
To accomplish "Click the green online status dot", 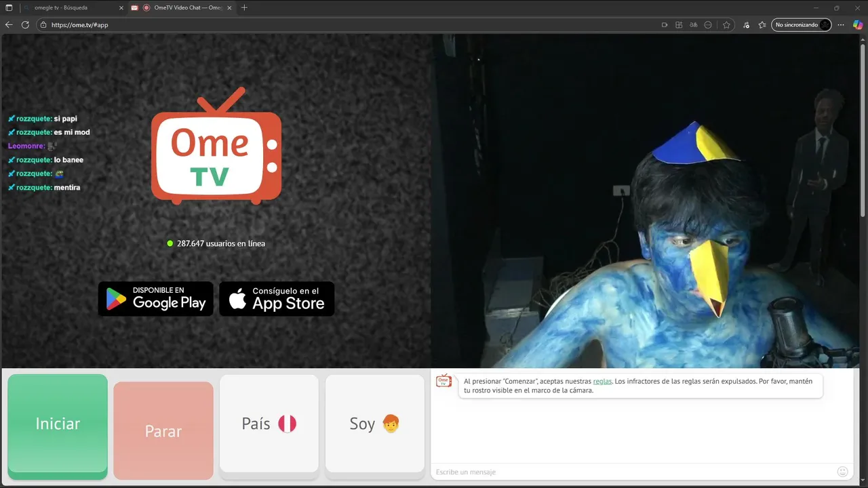I will [x=170, y=243].
